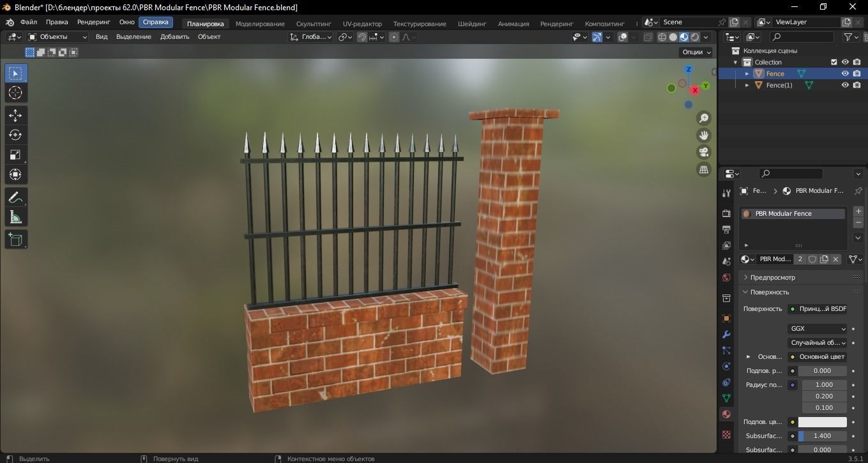Unlink the material with the X button
The width and height of the screenshot is (868, 463).
coord(835,259)
